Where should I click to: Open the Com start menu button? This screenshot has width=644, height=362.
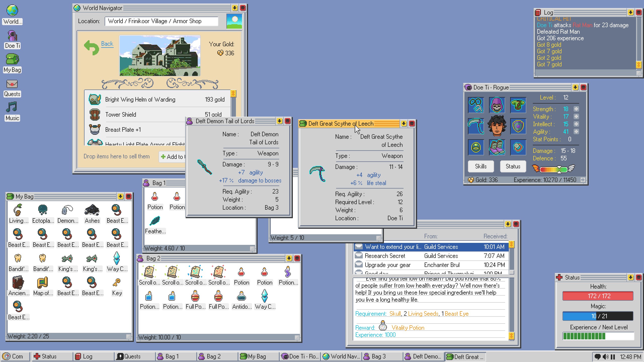click(x=15, y=356)
